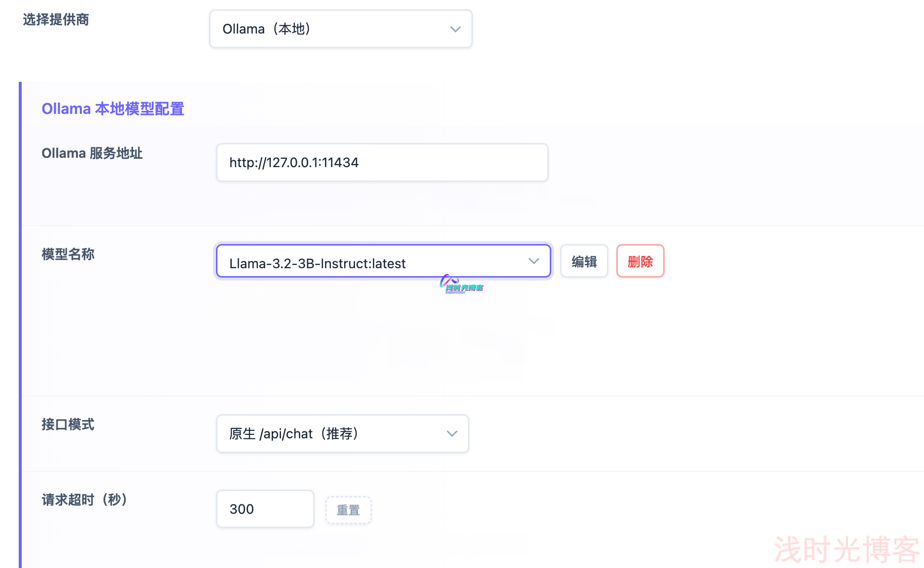Open the 接口模式 interface mode dropdown
Image resolution: width=924 pixels, height=568 pixels.
[342, 433]
